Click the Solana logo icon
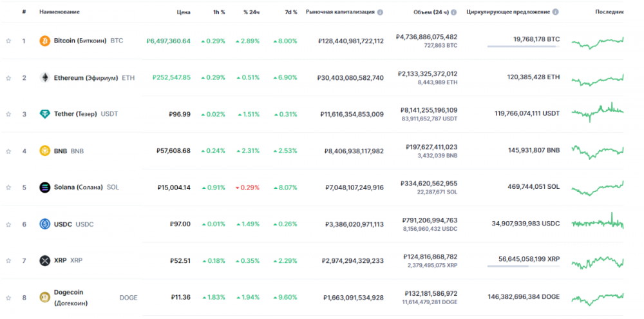 point(45,188)
